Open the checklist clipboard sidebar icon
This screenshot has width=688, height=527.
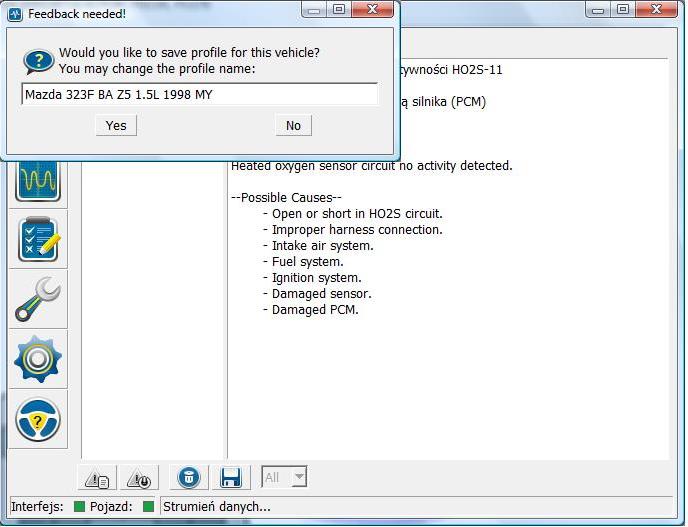38,239
